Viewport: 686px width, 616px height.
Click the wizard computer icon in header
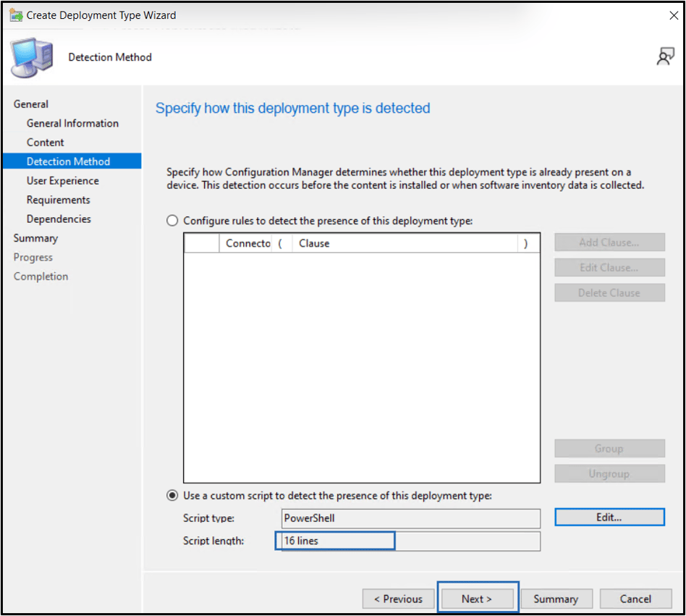(x=32, y=57)
